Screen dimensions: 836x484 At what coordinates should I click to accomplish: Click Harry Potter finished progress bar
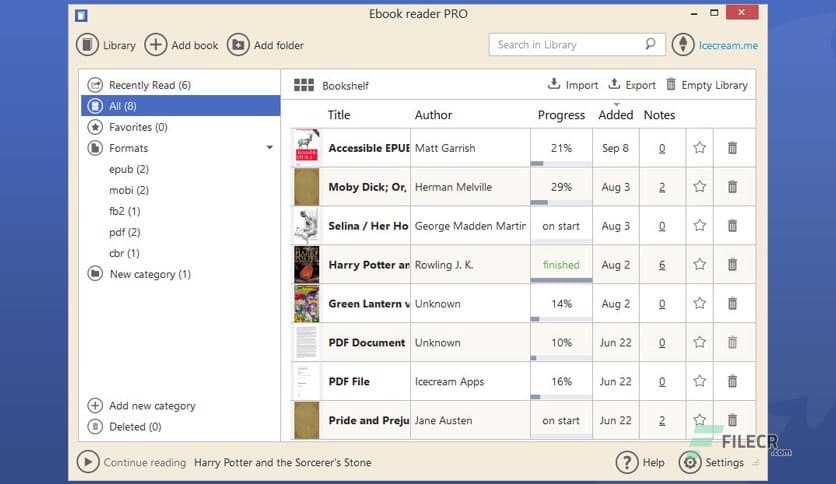[561, 280]
